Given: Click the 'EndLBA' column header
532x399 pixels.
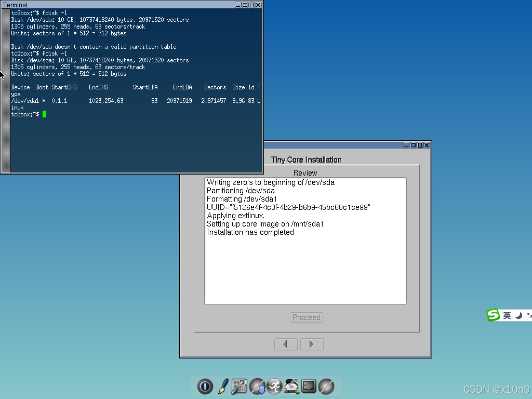Looking at the screenshot, I should pyautogui.click(x=182, y=87).
